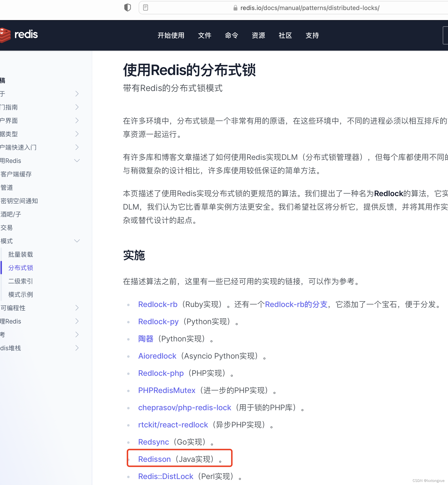Follow the 陶器 link
The width and height of the screenshot is (448, 485).
[x=146, y=339]
